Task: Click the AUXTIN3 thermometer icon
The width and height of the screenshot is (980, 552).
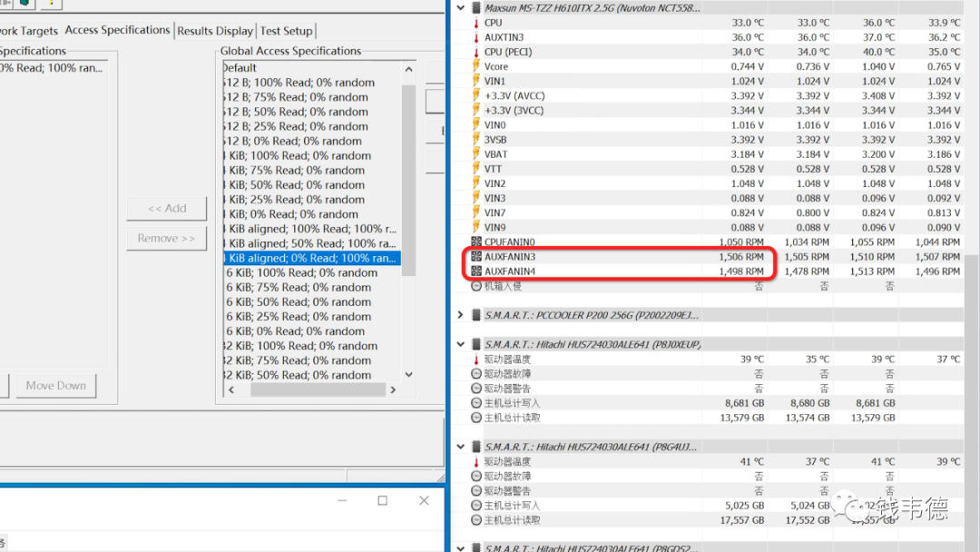Action: point(476,37)
